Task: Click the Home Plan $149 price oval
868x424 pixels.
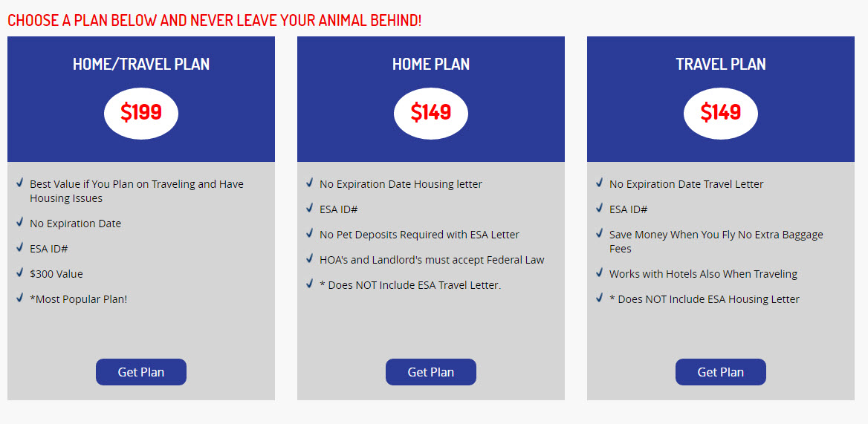Action: (x=431, y=114)
